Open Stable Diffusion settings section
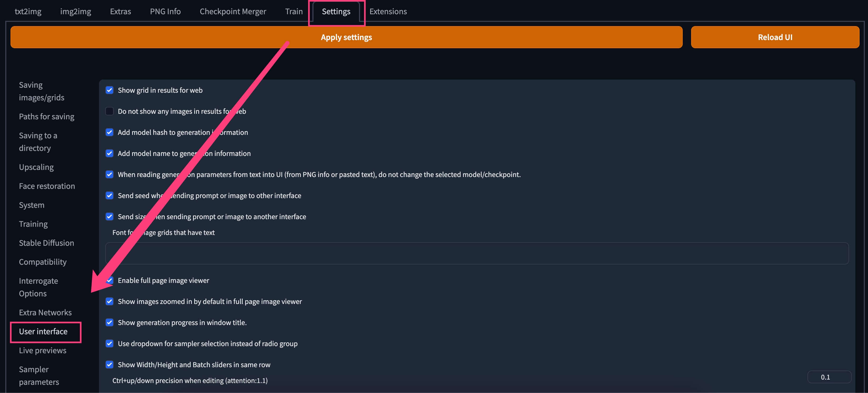 point(46,243)
